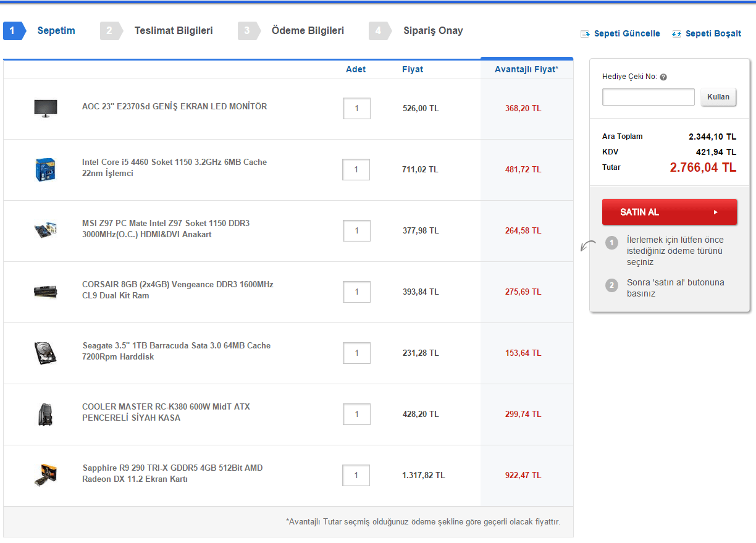756x543 pixels.
Task: Click the Kullan gift code button
Action: [x=718, y=97]
